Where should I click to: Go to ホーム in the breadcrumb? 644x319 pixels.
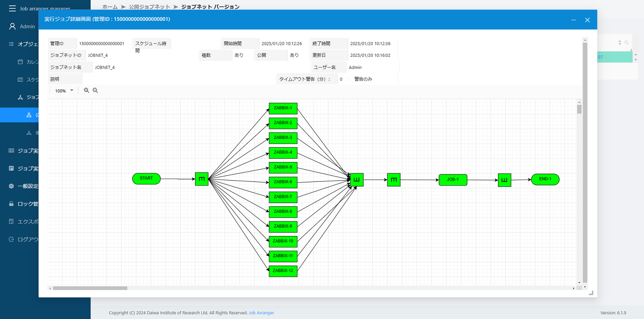[x=110, y=7]
